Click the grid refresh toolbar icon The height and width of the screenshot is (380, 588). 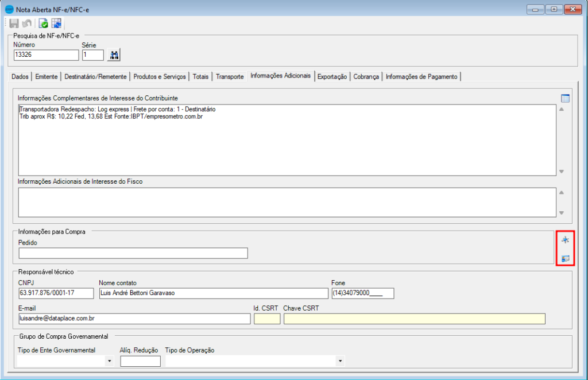coord(56,24)
